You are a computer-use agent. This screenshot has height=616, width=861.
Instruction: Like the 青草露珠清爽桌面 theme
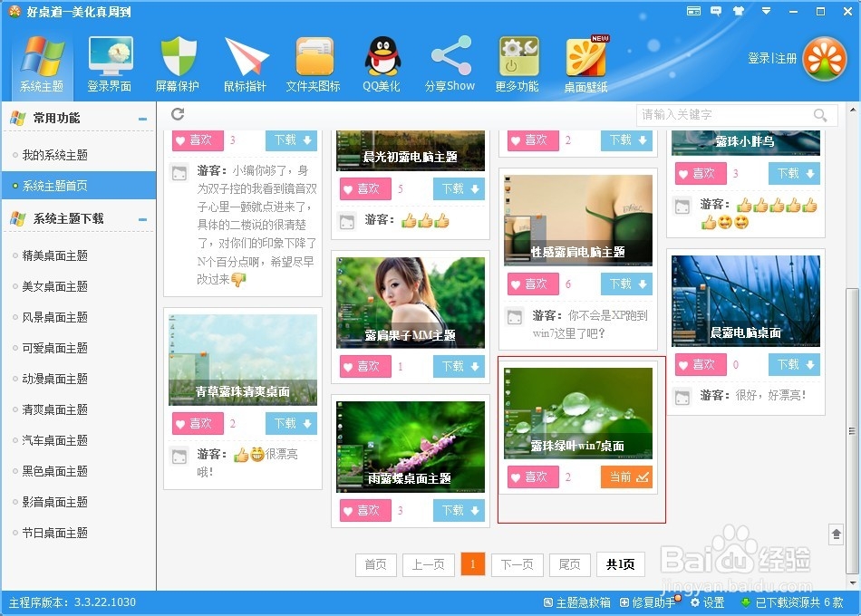pos(198,423)
